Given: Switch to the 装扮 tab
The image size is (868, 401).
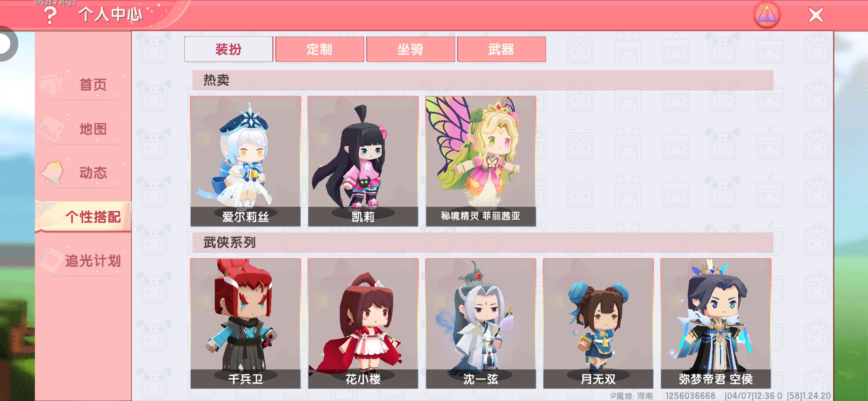Looking at the screenshot, I should (228, 49).
